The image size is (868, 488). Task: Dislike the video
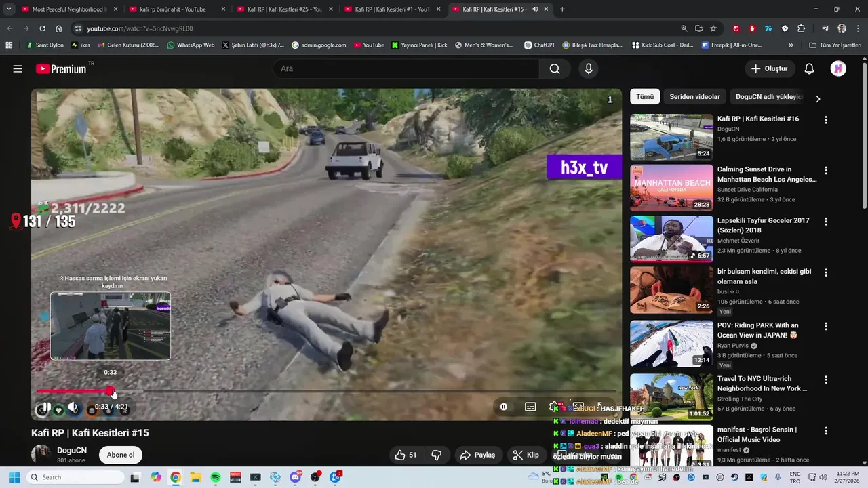click(437, 455)
